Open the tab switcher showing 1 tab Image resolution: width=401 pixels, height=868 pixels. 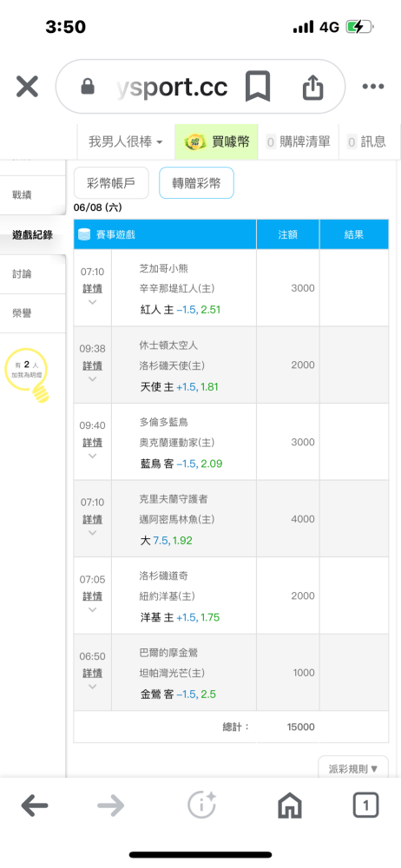point(365,806)
